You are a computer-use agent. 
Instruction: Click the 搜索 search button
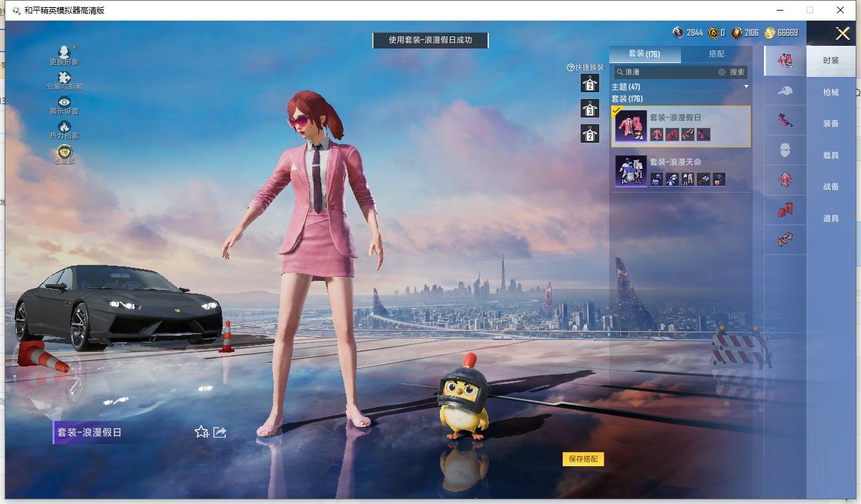click(737, 72)
